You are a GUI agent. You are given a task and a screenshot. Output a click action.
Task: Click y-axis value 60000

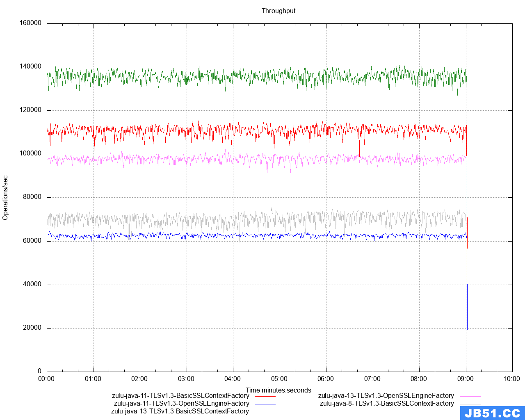pos(32,241)
